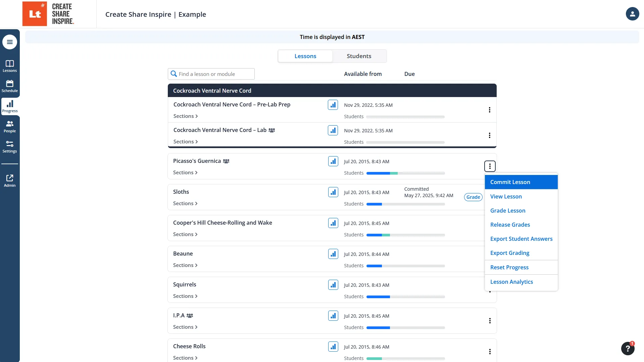The width and height of the screenshot is (644, 362).
Task: Click the Grade button on Sloths
Action: pos(473,197)
